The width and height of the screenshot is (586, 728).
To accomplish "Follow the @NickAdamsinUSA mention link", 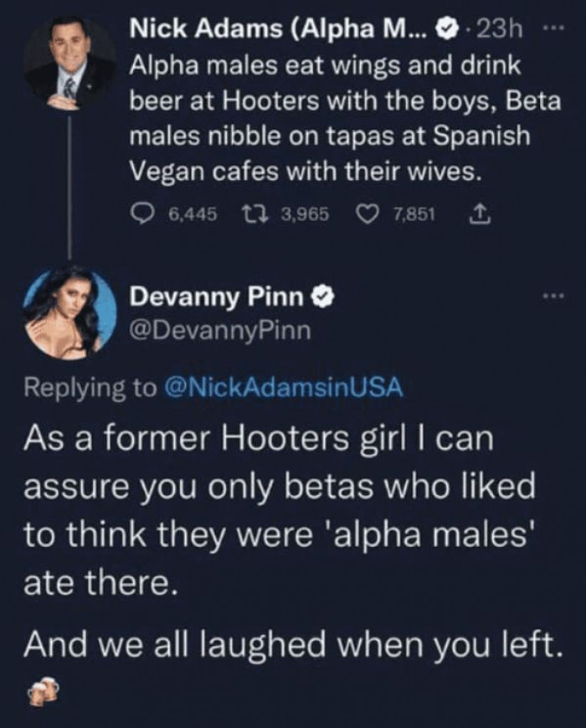I will [x=287, y=387].
